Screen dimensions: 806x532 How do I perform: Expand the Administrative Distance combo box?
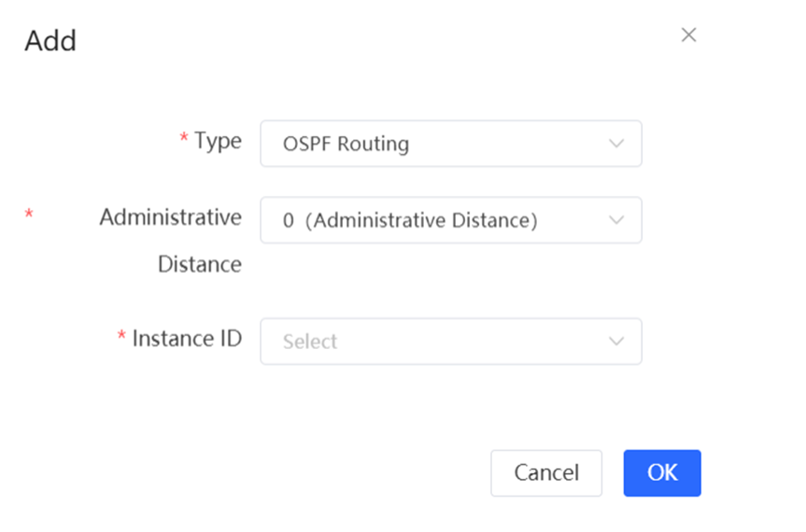pyautogui.click(x=450, y=220)
